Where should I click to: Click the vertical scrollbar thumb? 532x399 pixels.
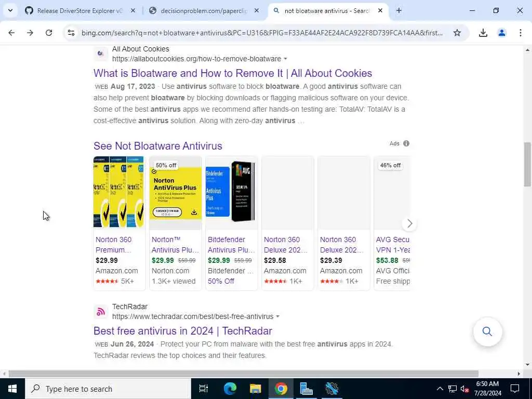point(527,164)
